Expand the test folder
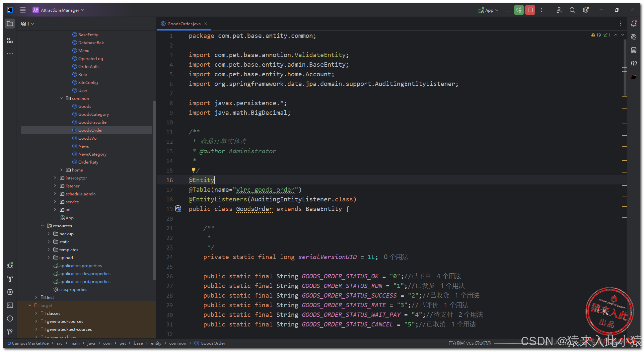Screen dimensions: 644x352 coord(36,297)
